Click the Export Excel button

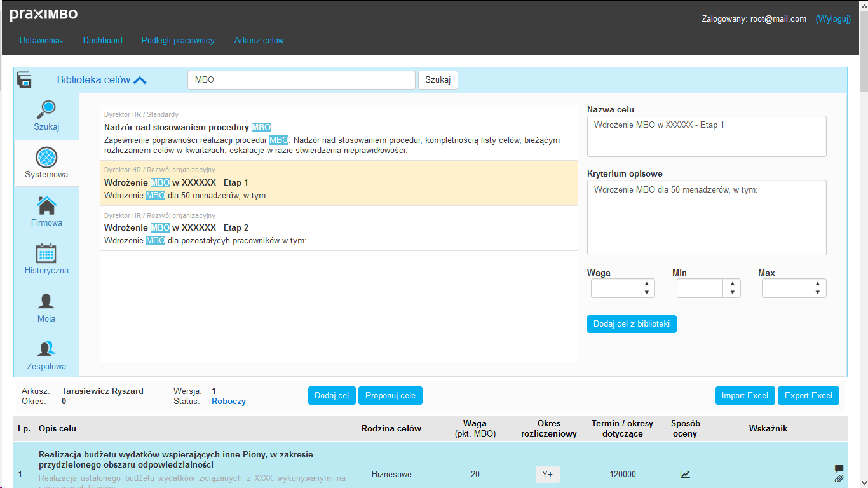pyautogui.click(x=808, y=395)
